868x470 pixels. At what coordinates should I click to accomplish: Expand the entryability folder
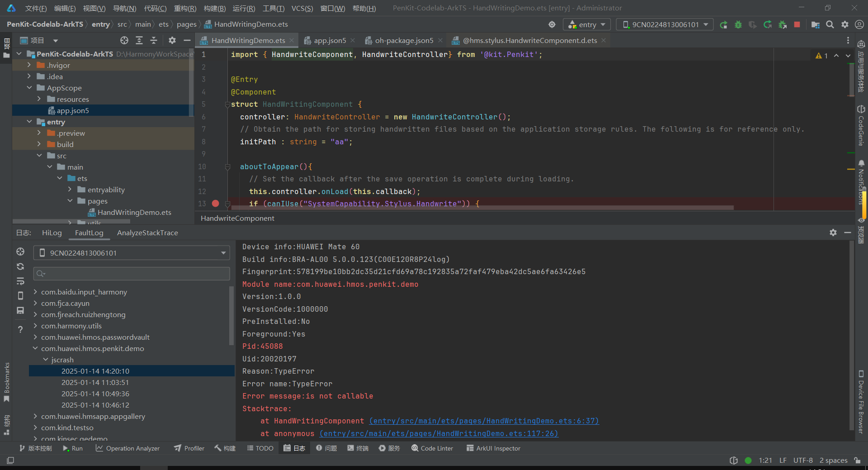(x=70, y=190)
